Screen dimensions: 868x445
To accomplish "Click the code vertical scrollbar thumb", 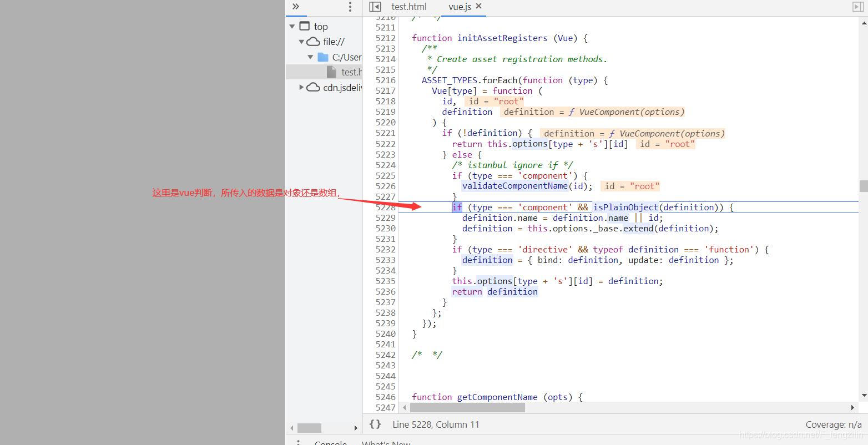I will click(864, 186).
